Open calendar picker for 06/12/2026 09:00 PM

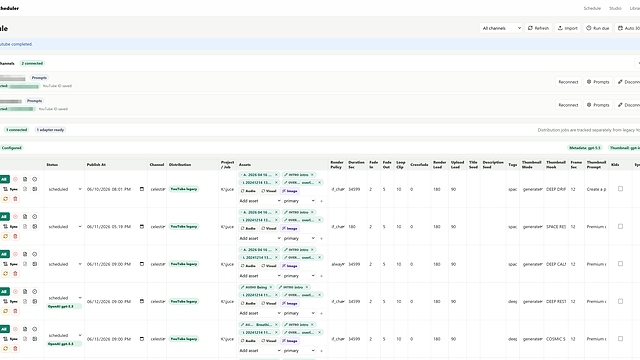click(x=142, y=301)
